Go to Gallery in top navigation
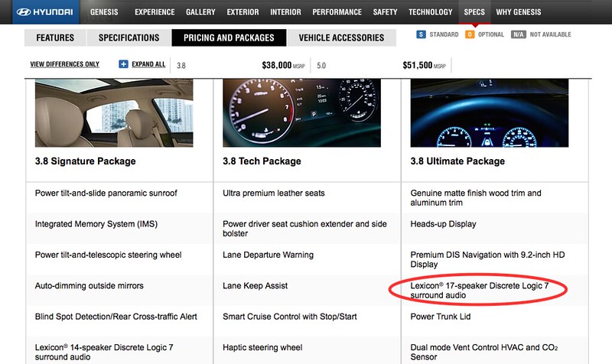Viewport: 612px width, 364px height. pyautogui.click(x=200, y=12)
